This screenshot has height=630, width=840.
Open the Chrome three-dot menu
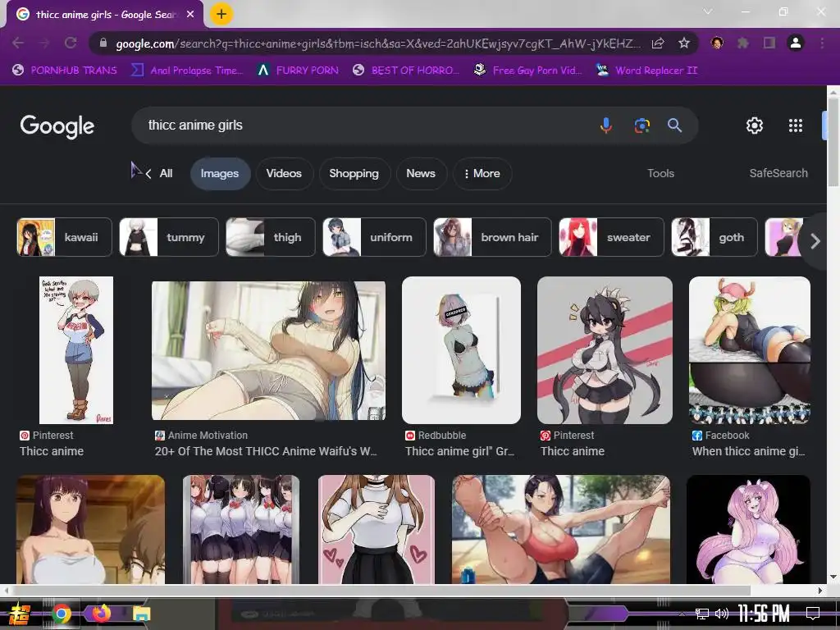pos(822,43)
